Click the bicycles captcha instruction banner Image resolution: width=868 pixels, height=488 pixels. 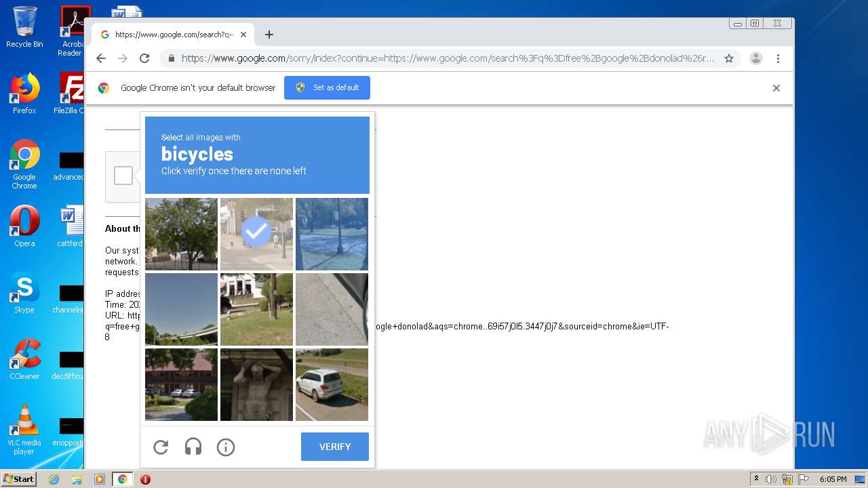(x=257, y=155)
